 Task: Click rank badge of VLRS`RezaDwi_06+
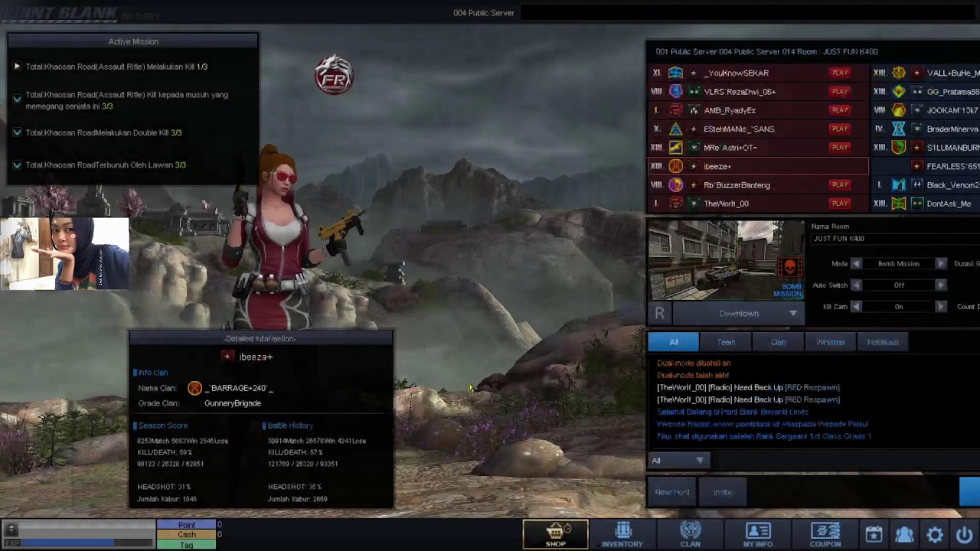[x=675, y=91]
